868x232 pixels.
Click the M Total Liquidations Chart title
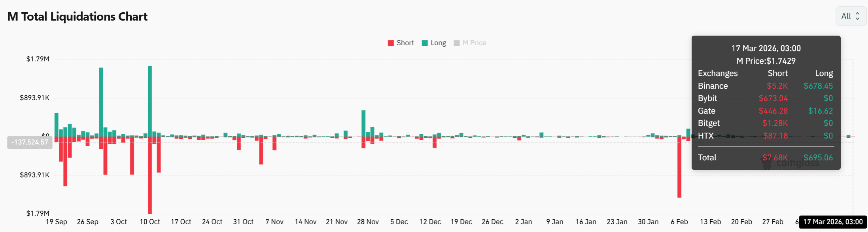tap(78, 17)
